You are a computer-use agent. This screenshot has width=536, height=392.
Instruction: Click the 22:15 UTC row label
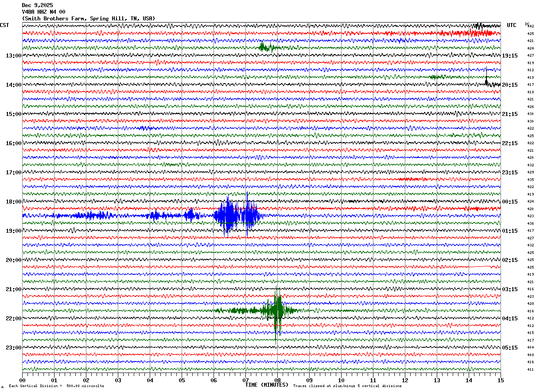[510, 143]
